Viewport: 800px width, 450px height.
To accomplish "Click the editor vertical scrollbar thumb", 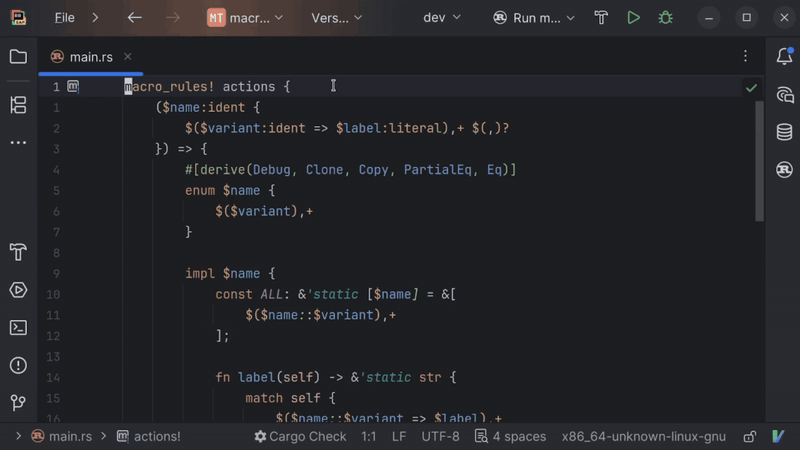I will 759,161.
